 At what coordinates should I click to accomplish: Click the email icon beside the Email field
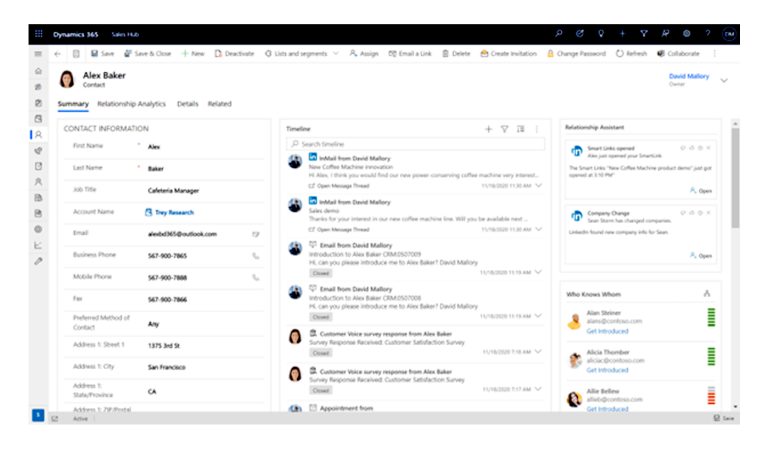256,234
